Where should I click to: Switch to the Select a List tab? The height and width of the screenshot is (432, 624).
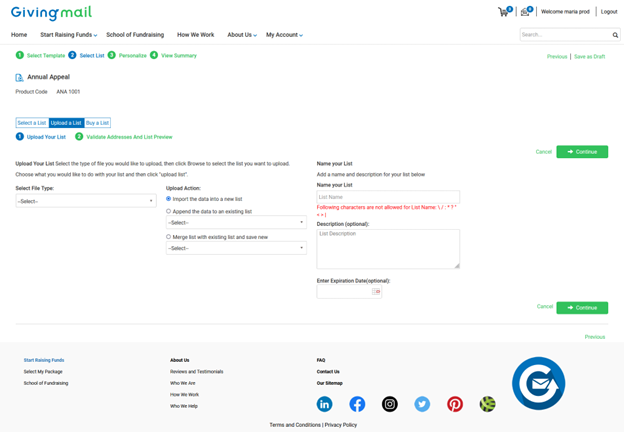click(32, 123)
